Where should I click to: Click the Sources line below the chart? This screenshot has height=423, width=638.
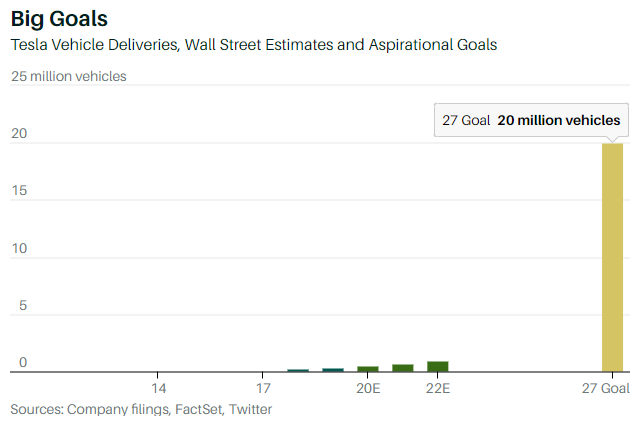point(141,409)
